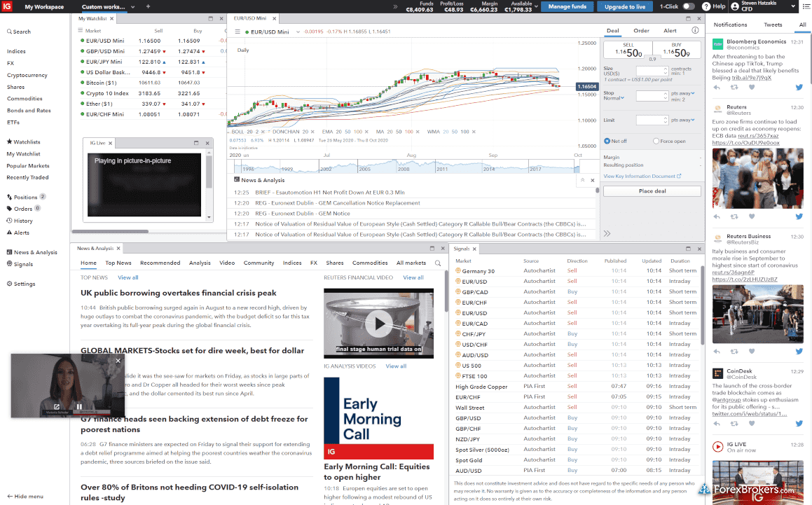Open Orders in the left sidebar
Image resolution: width=812 pixels, height=505 pixels.
23,209
